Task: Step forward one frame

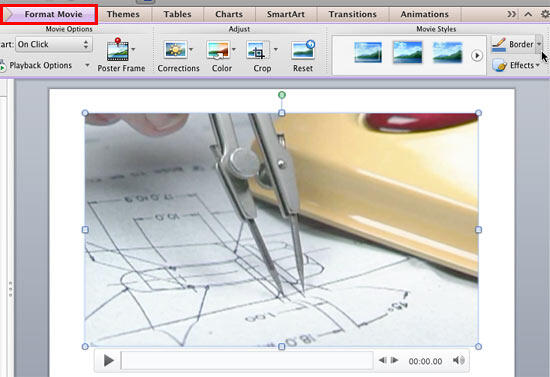Action: tap(394, 360)
